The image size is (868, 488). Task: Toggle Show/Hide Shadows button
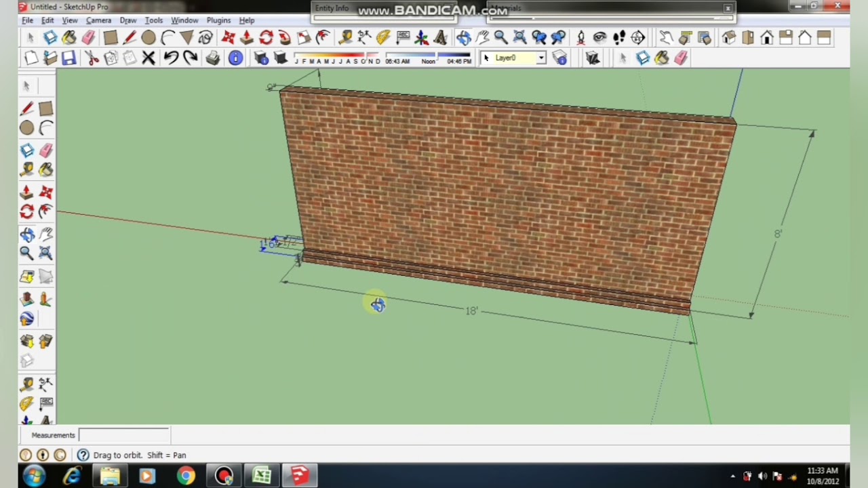pyautogui.click(x=280, y=58)
